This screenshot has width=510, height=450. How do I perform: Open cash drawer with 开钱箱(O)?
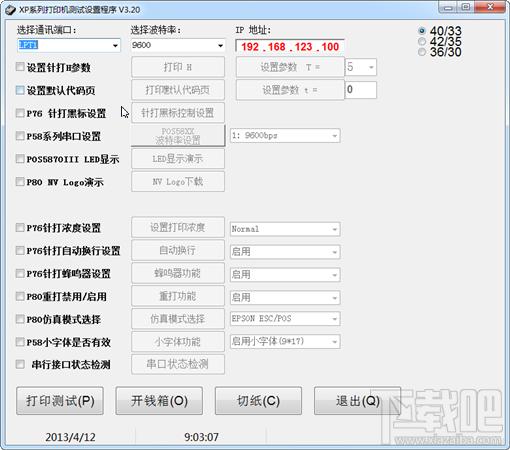click(159, 401)
